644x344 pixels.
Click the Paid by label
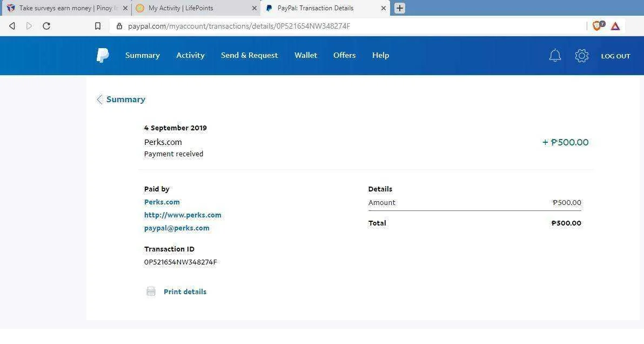point(157,189)
